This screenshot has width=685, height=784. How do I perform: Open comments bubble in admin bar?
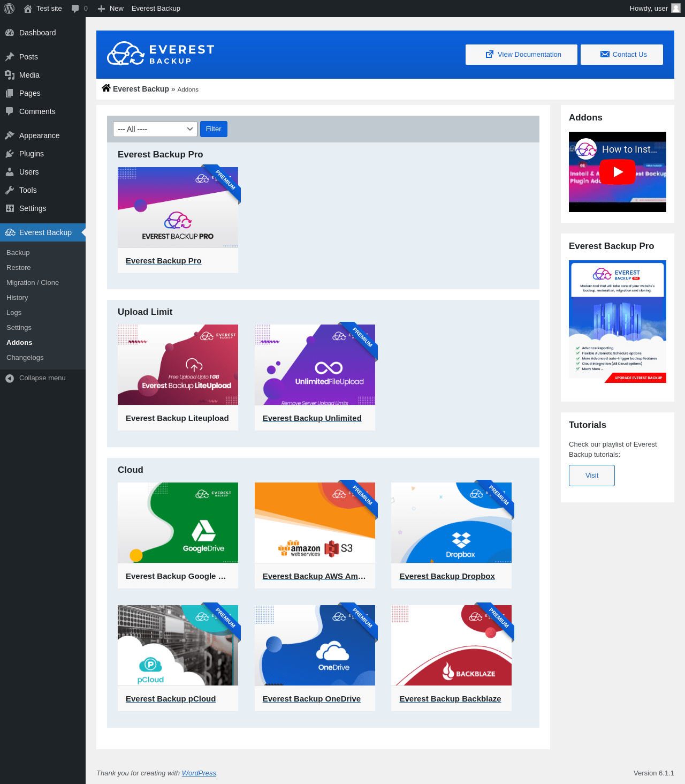(x=75, y=9)
